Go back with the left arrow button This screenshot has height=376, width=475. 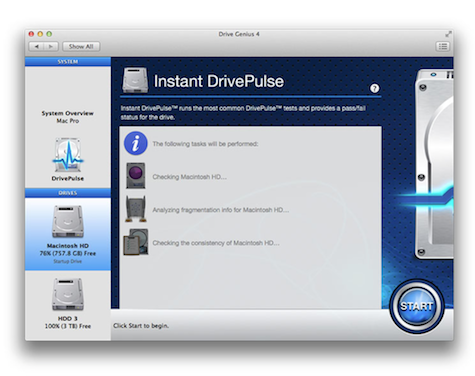click(x=36, y=46)
